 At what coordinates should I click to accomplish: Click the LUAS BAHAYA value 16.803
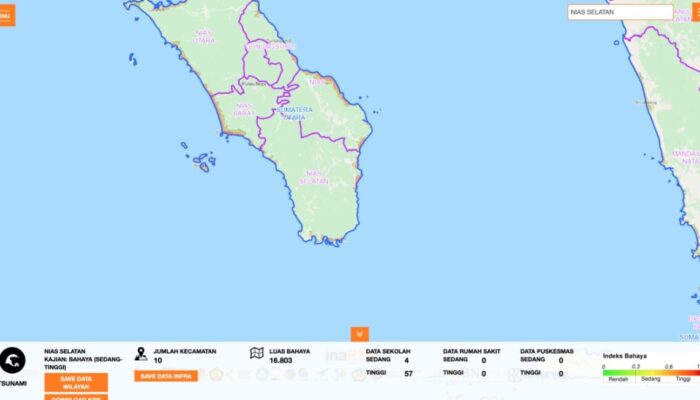coord(281,360)
